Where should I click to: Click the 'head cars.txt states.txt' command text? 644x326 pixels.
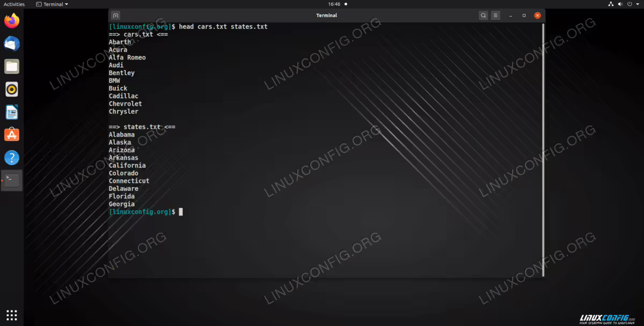click(x=223, y=26)
